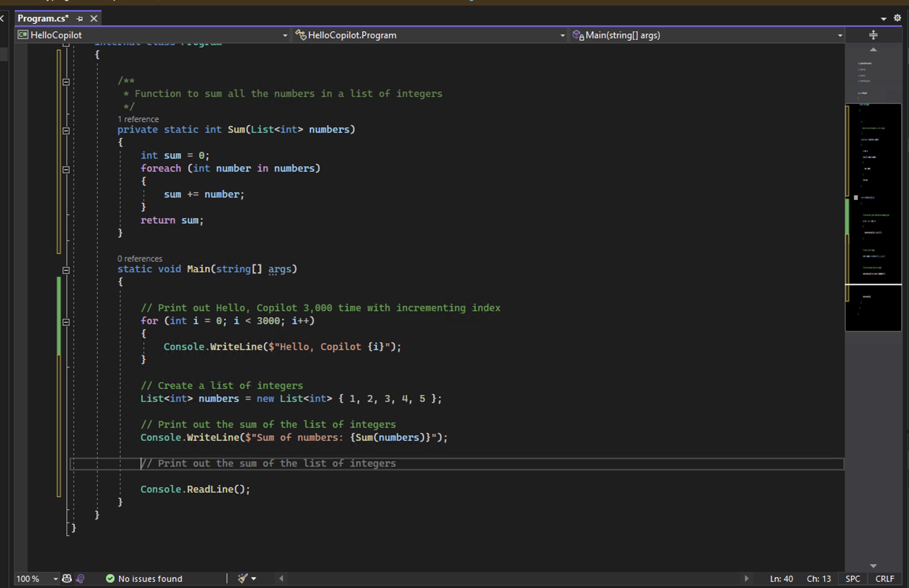This screenshot has height=588, width=909.
Task: Click the Hello, Copilot WriteLine statement
Action: [x=282, y=347]
